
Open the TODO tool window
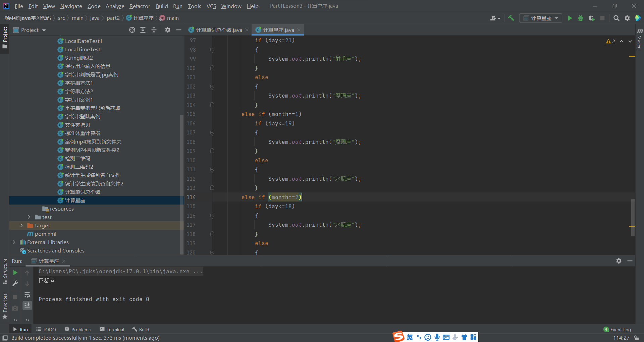point(46,330)
